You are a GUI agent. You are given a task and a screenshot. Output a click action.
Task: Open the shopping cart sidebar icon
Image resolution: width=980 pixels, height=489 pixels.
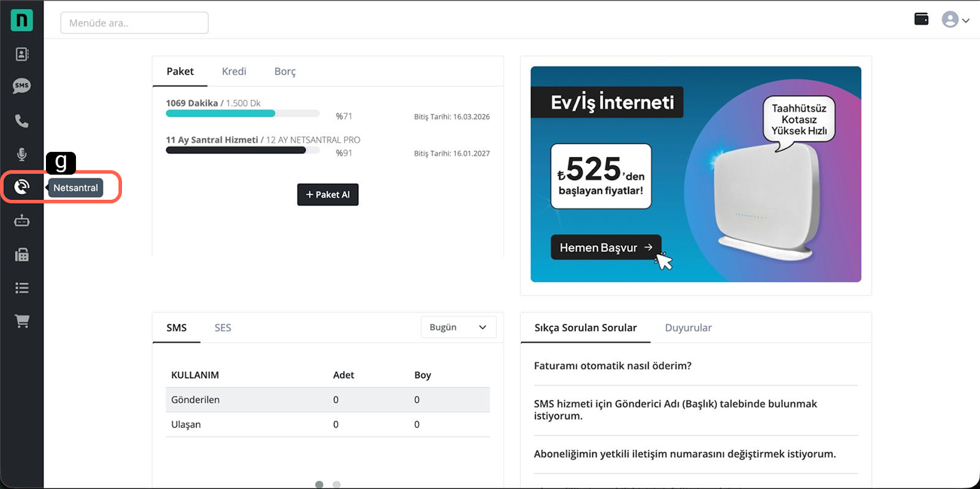pyautogui.click(x=22, y=321)
